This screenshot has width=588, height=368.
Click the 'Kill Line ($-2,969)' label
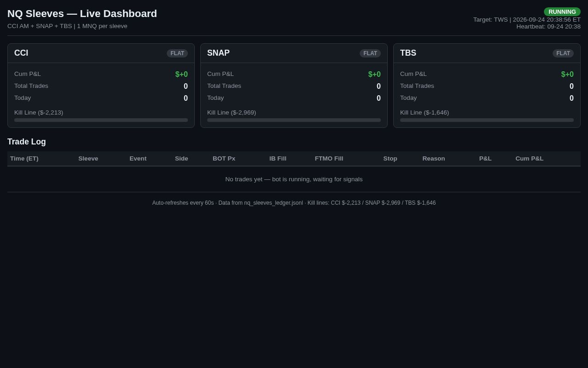232,113
